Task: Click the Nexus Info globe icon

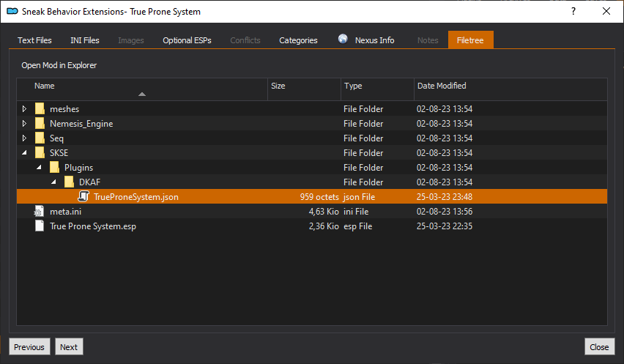Action: tap(343, 39)
